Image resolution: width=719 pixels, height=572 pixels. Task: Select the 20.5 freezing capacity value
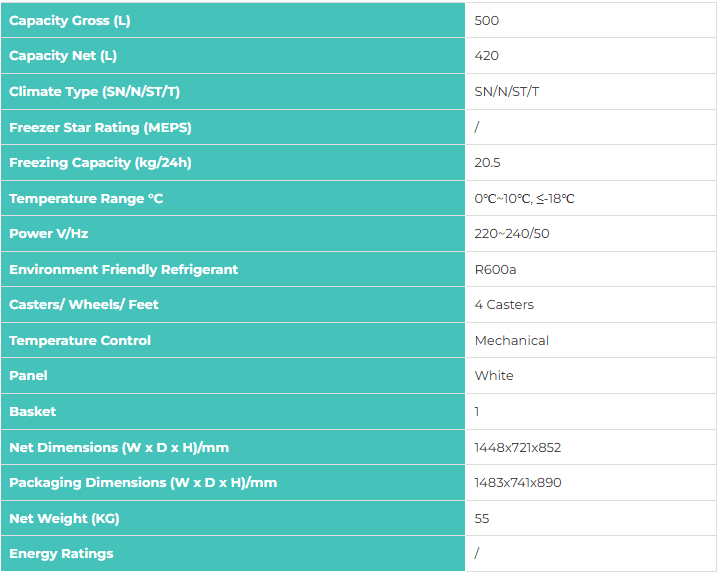click(487, 162)
